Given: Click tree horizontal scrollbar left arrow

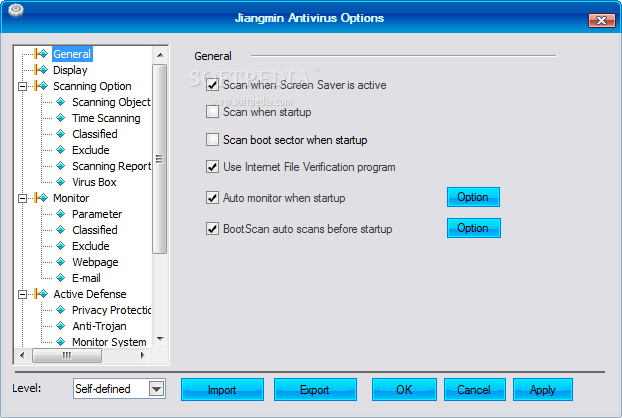Looking at the screenshot, I should pyautogui.click(x=22, y=355).
